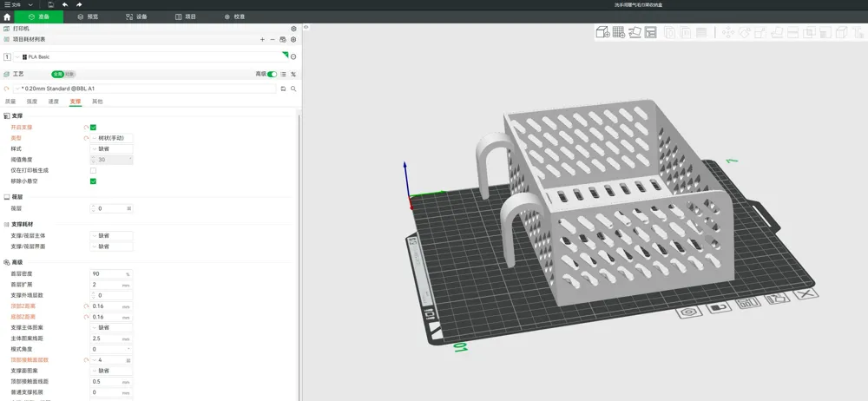868x401 pixels.
Task: Click the list view icon beside 高级 toggle
Action: point(284,75)
